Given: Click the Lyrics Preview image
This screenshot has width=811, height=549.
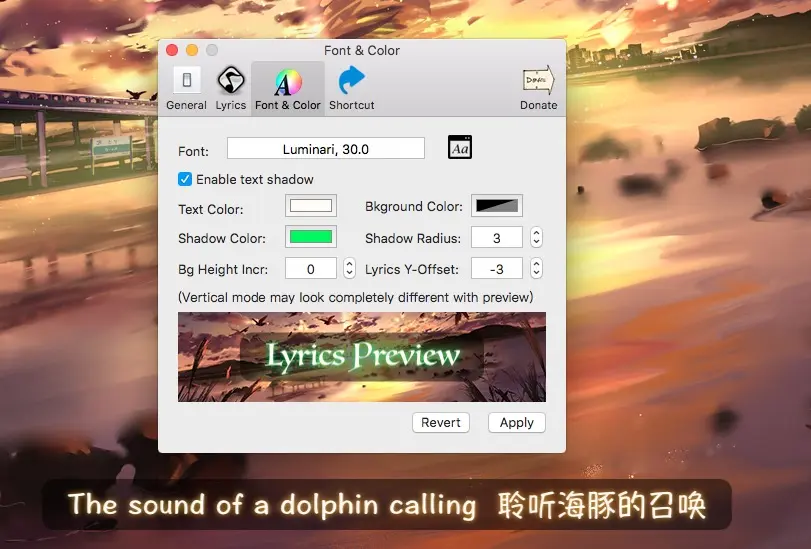Looking at the screenshot, I should point(362,357).
